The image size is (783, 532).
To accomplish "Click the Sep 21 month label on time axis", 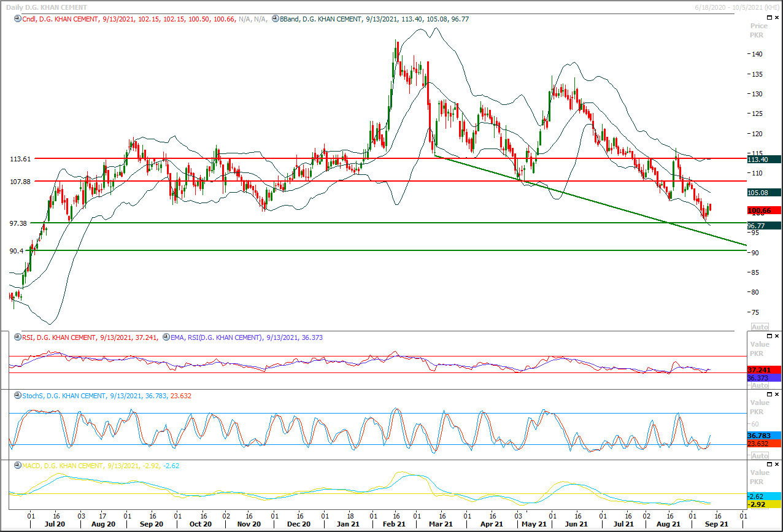I will pos(716,525).
